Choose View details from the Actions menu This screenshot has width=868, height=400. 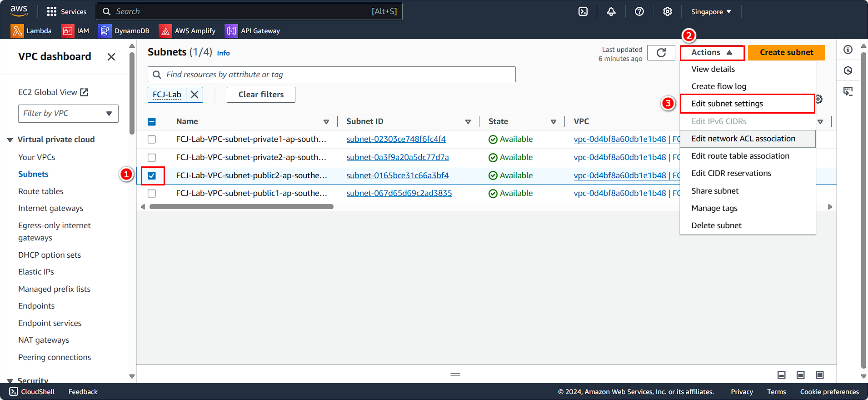748,69
